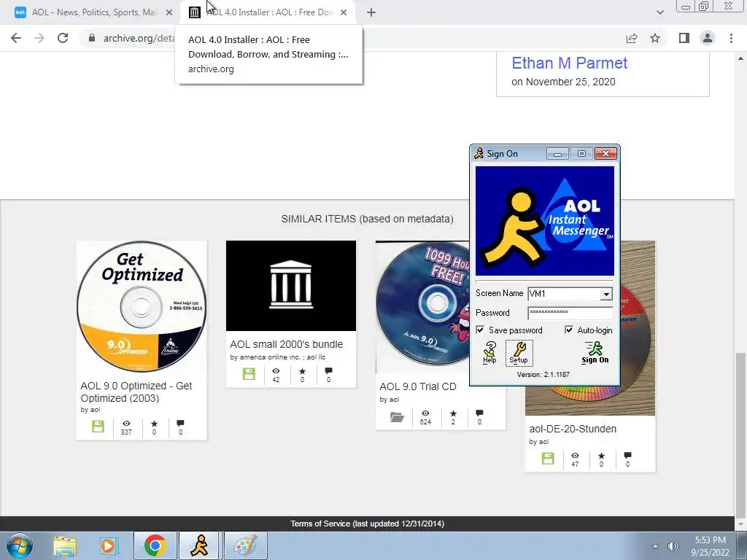Click star favorites icon under Get Optimized item

pos(154,424)
